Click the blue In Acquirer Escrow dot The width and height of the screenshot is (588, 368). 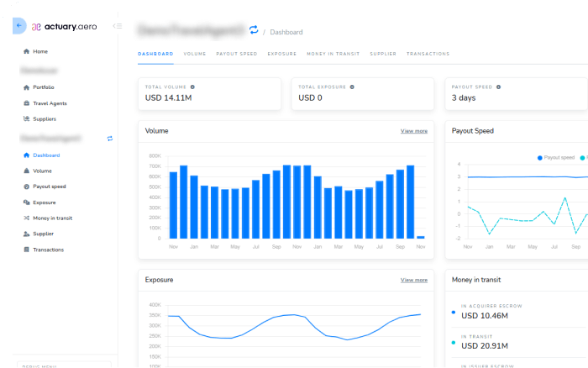[454, 312]
